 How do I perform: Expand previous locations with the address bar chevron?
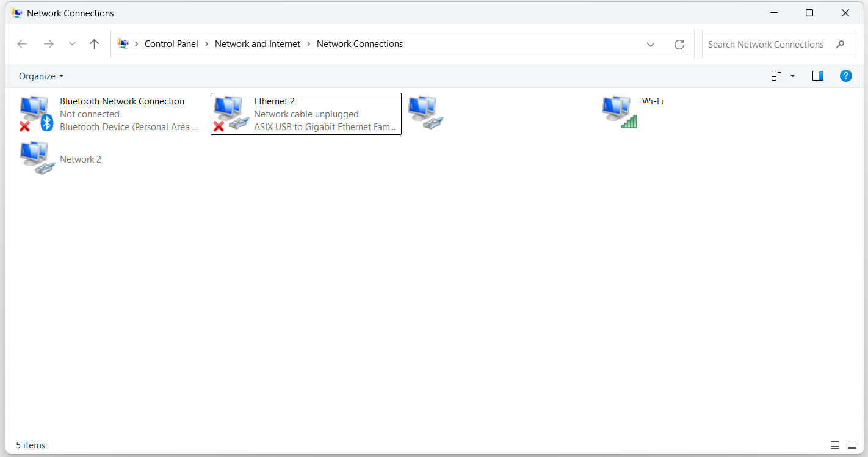tap(651, 44)
